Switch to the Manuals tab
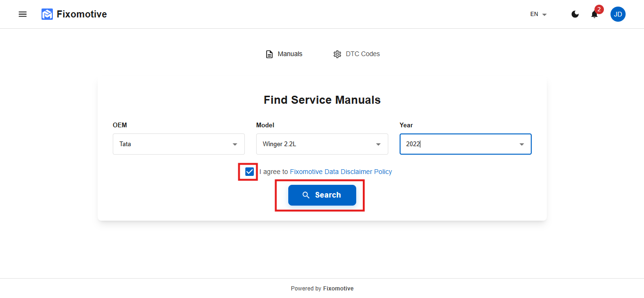The image size is (644, 298). [290, 54]
